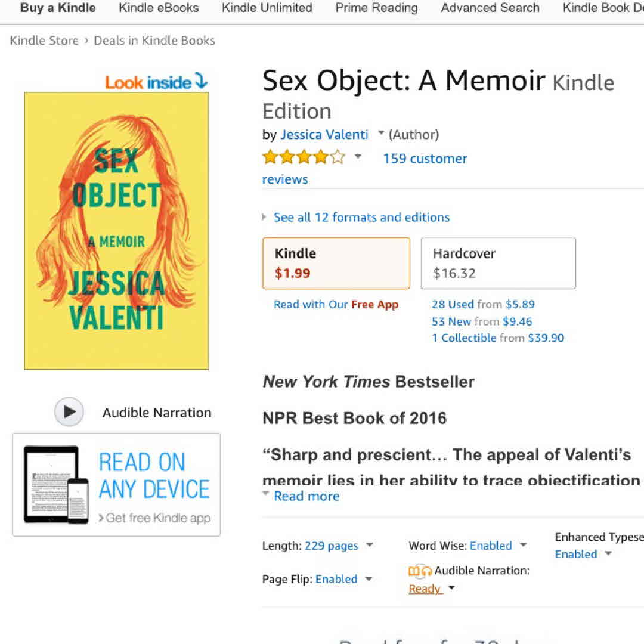
Task: Click the star rating icons
Action: coord(304,157)
